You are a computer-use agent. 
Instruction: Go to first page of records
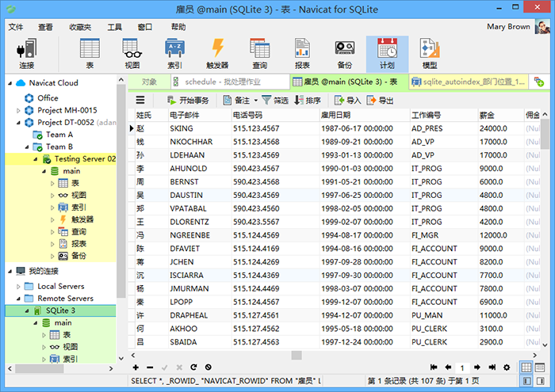pyautogui.click(x=433, y=367)
